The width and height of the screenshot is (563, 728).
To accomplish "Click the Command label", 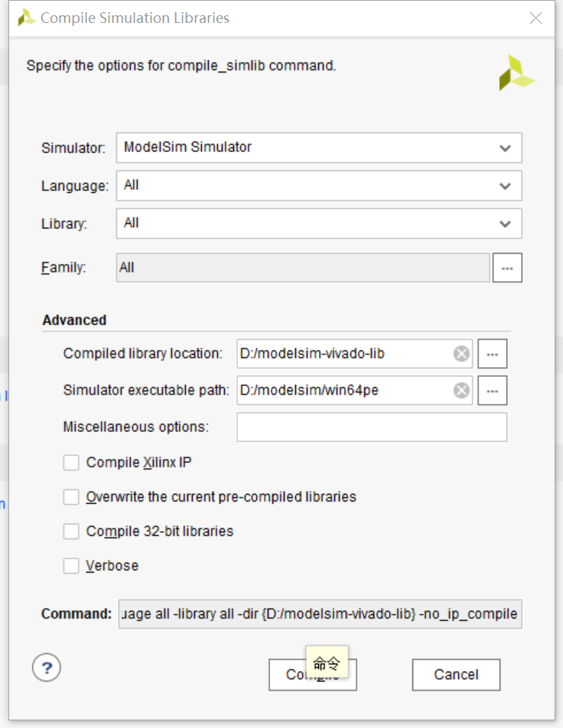I will pyautogui.click(x=76, y=614).
